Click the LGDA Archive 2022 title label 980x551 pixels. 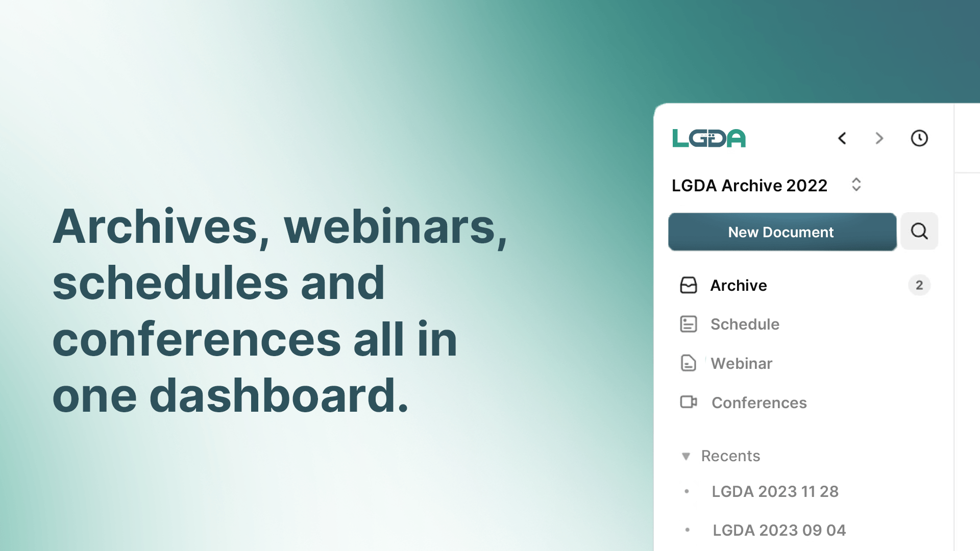coord(750,185)
